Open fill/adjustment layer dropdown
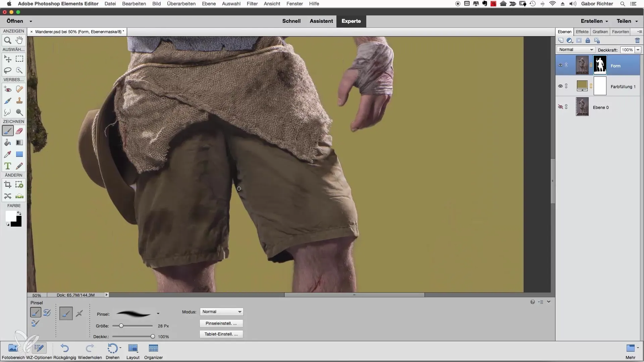This screenshot has width=644, height=362. point(570,41)
